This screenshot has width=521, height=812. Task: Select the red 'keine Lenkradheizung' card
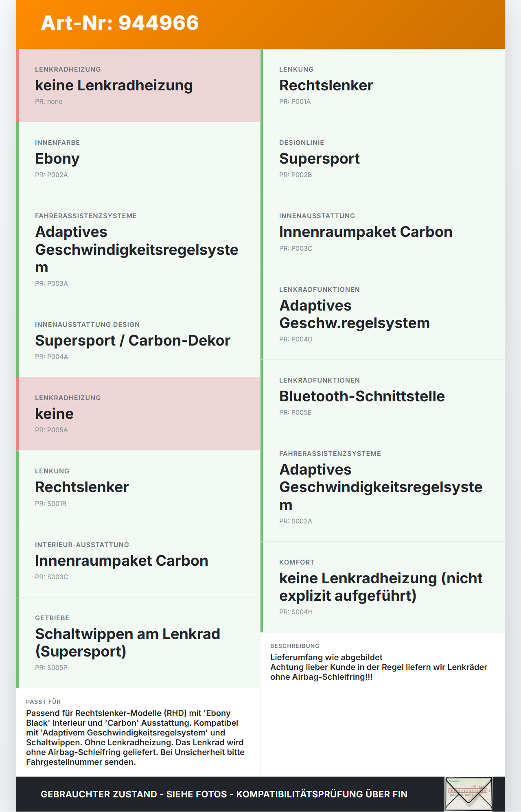coord(138,85)
